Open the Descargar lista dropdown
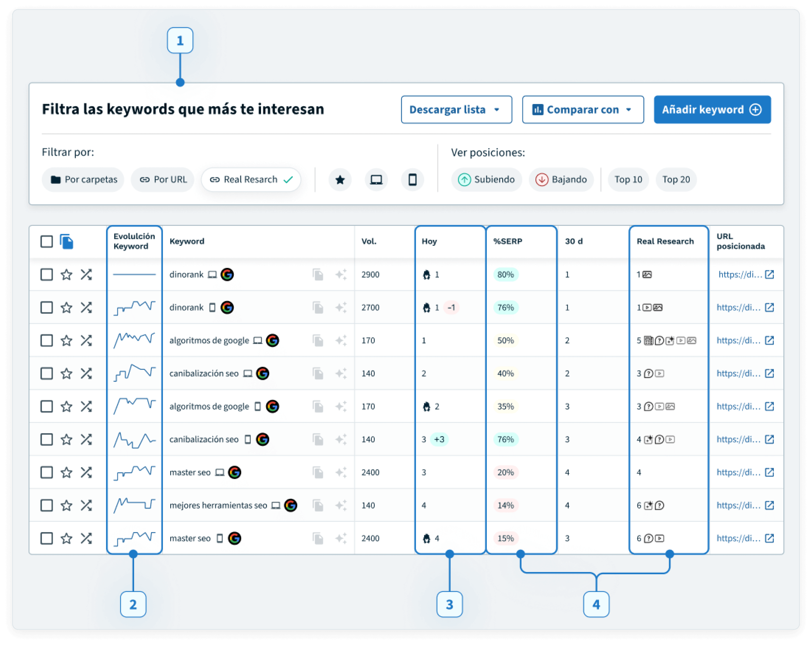 click(456, 110)
